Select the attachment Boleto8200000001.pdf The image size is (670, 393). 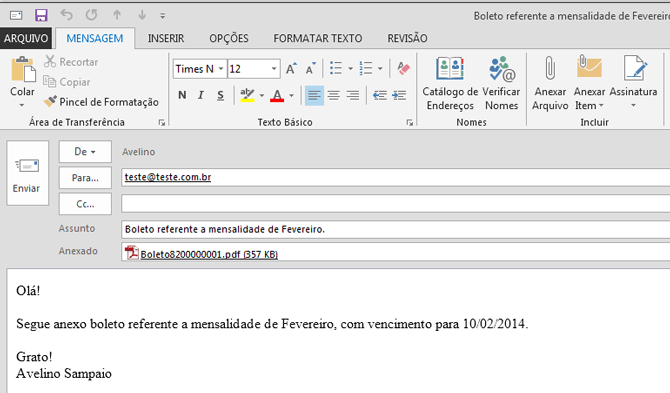209,255
